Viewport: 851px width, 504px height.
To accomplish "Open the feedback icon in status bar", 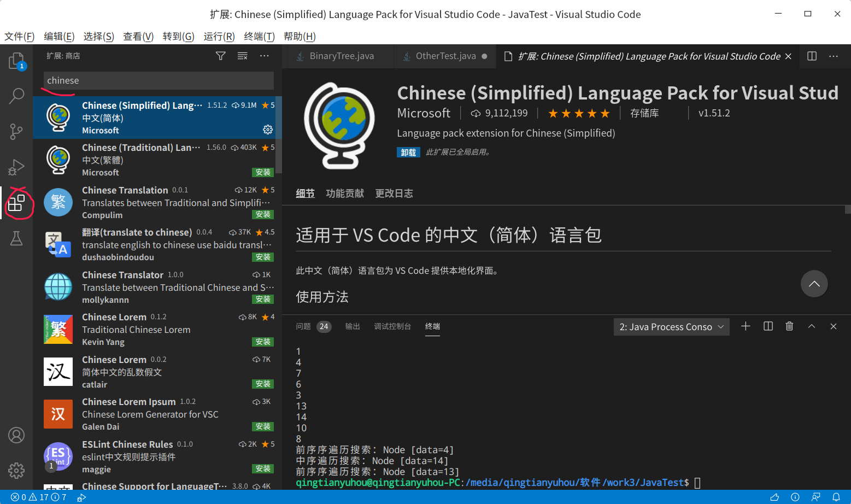I will tap(816, 497).
